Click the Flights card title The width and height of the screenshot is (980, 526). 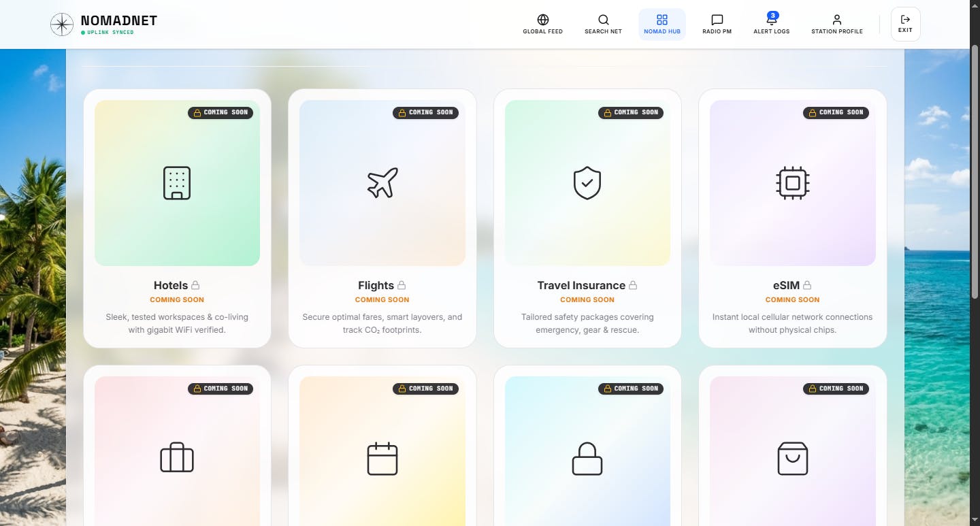[x=376, y=285]
